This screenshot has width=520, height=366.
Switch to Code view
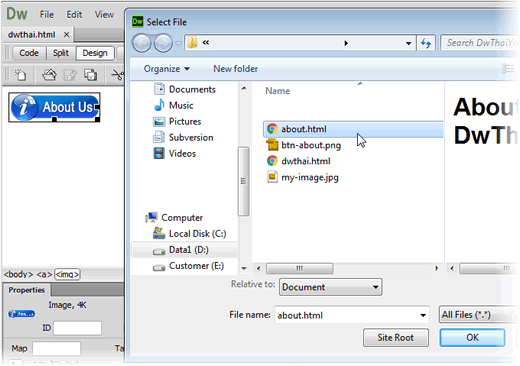pos(29,53)
